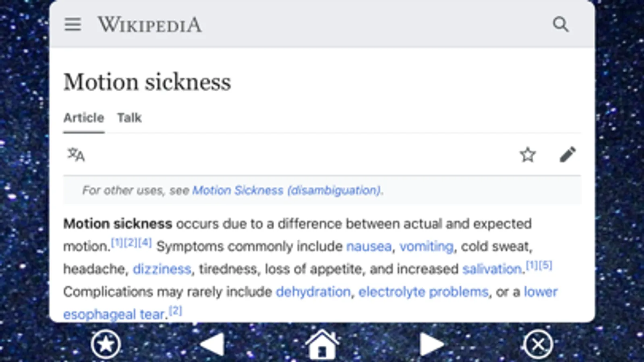
Task: Click the vomiting hyperlink
Action: point(427,246)
